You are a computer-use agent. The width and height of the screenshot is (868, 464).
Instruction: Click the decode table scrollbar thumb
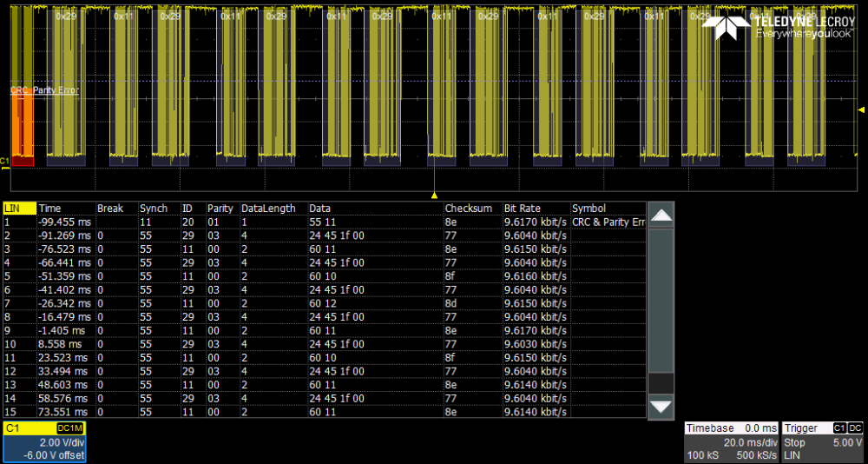tap(661, 383)
